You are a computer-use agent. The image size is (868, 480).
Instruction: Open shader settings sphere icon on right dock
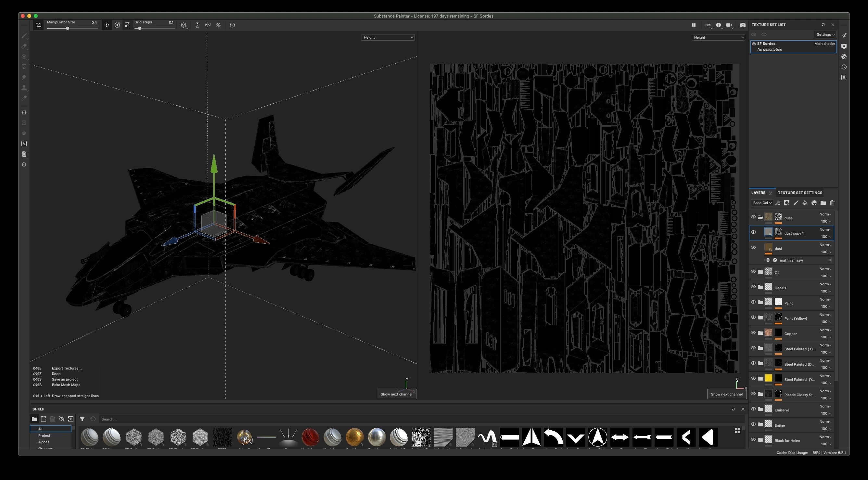pos(844,57)
